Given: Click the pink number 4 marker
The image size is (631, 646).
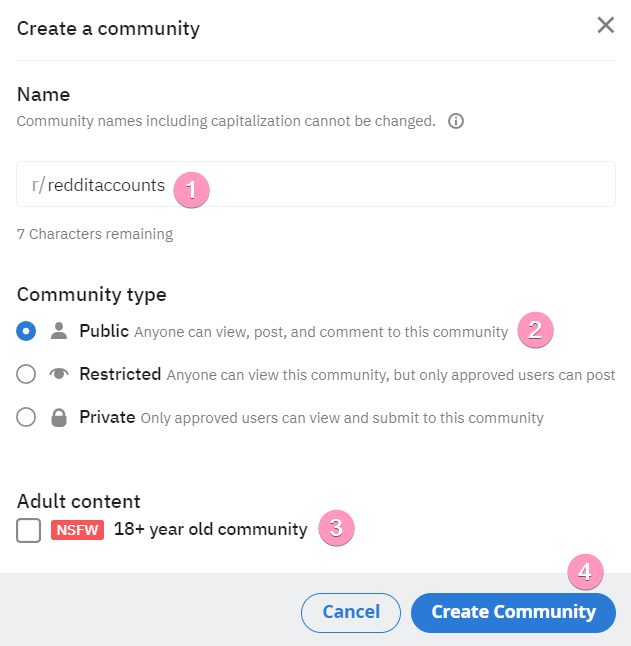Looking at the screenshot, I should pos(586,573).
